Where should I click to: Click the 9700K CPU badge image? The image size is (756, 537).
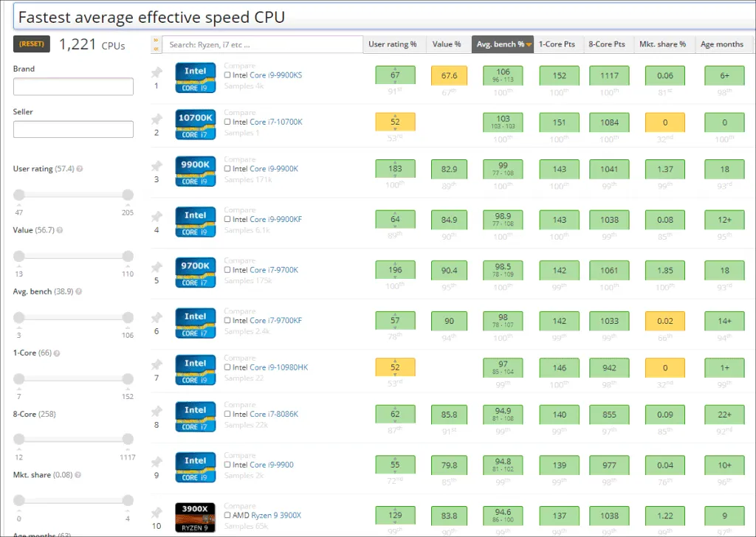point(196,272)
